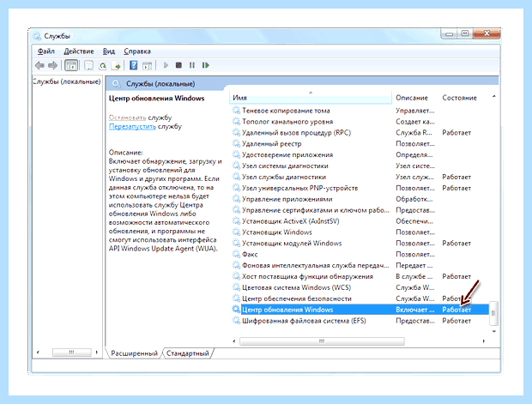Click left tree pane horizontal scrollbar thumb
This screenshot has height=404, width=532.
(71, 352)
